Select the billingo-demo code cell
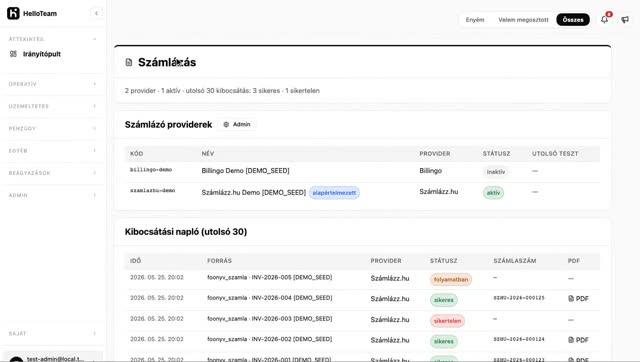Screen dimensions: 640x362 151,170
